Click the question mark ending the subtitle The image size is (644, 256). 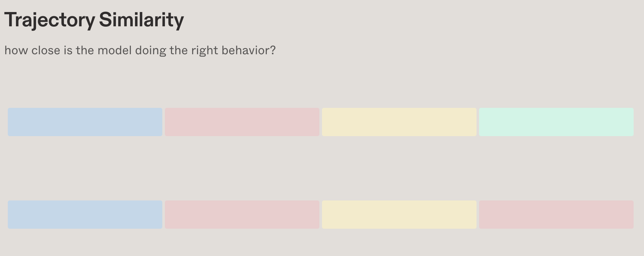(273, 50)
